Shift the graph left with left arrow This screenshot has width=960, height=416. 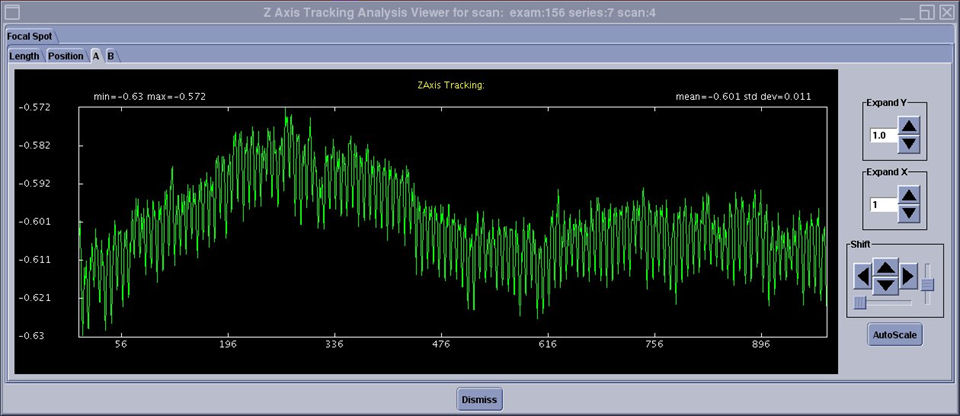point(862,275)
